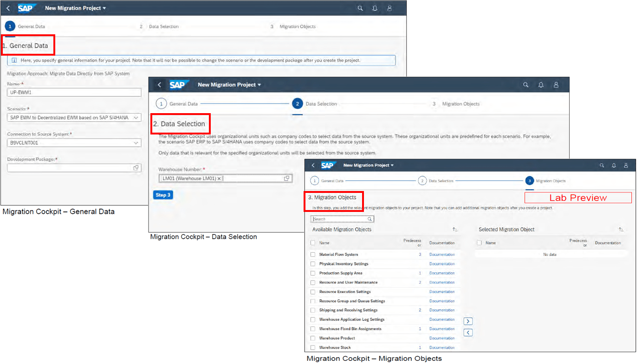
Task: Open notifications bell in General Data window
Action: coord(375,8)
